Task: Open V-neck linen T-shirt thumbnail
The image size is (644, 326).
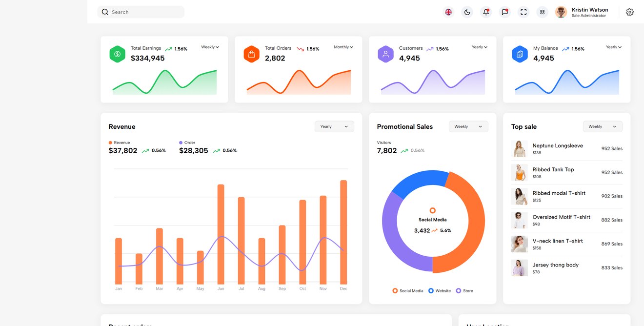Action: [520, 244]
